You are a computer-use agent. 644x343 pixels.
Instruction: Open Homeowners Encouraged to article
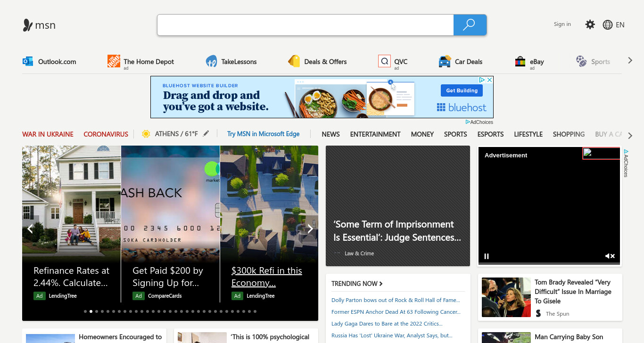(x=120, y=337)
